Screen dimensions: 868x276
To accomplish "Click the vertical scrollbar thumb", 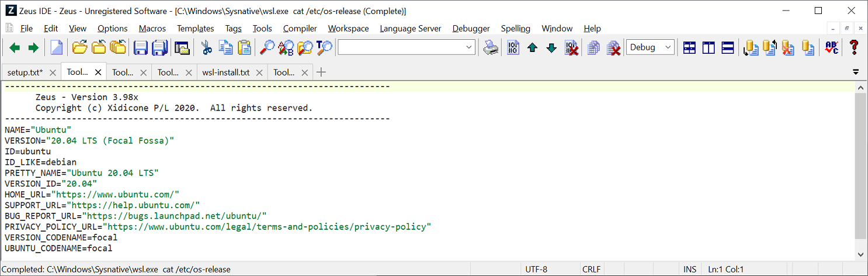I will pyautogui.click(x=861, y=165).
